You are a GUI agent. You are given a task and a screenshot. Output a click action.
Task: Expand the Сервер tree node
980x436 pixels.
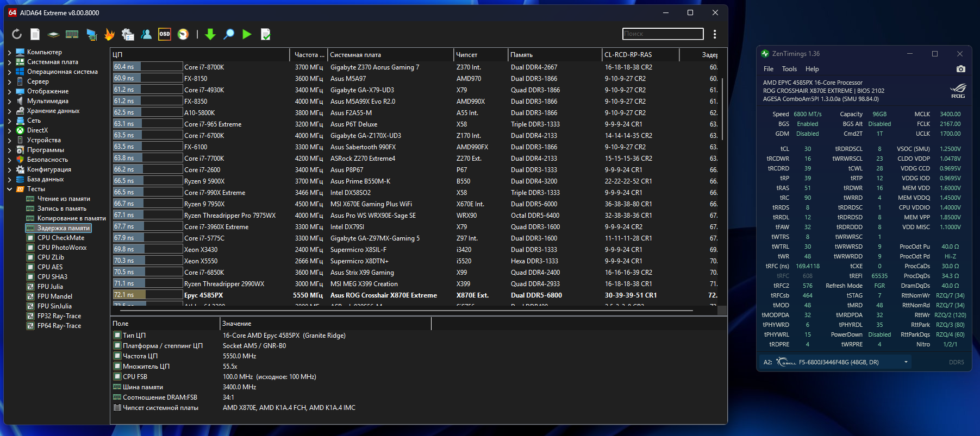coord(9,81)
